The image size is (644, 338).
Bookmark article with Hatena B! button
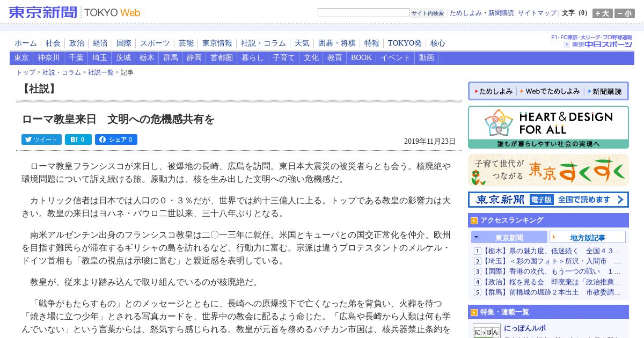coord(78,139)
